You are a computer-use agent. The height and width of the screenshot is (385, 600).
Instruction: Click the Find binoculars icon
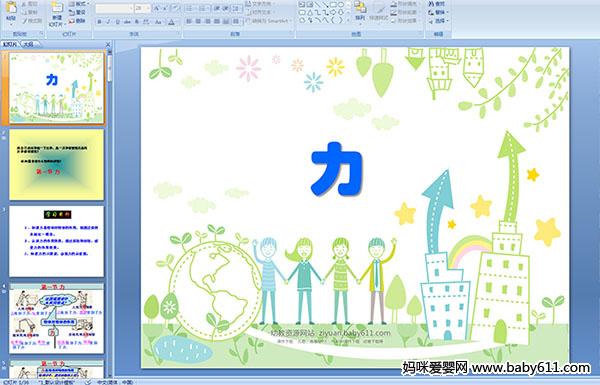pos(431,4)
